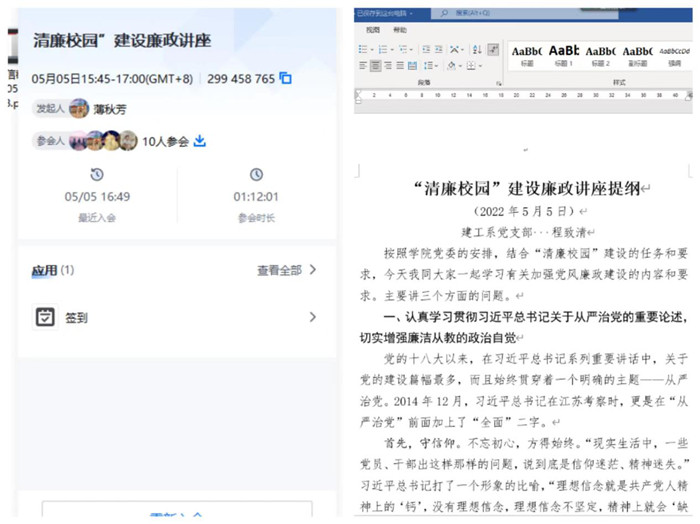The height and width of the screenshot is (524, 700).
Task: Click the 签到 check-in app icon
Action: point(45,317)
